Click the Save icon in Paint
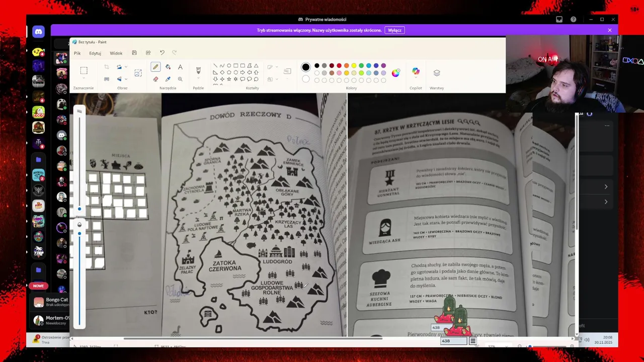 (134, 53)
